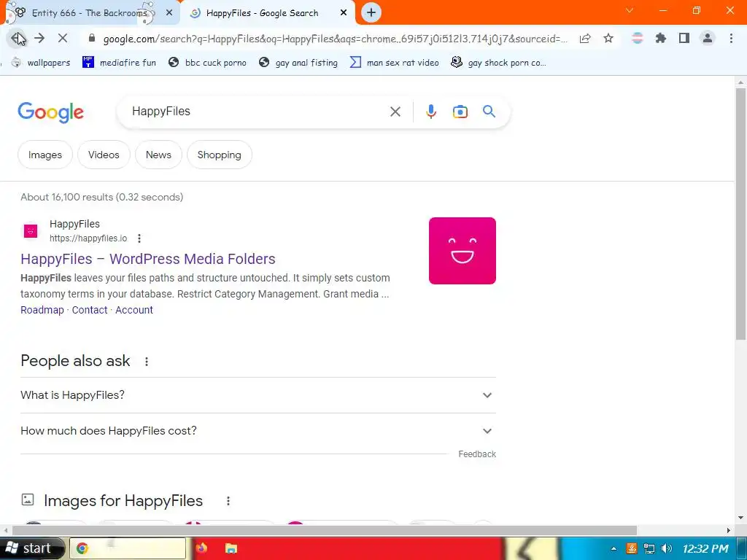
Task: Stop loading the page with X button
Action: click(x=63, y=38)
